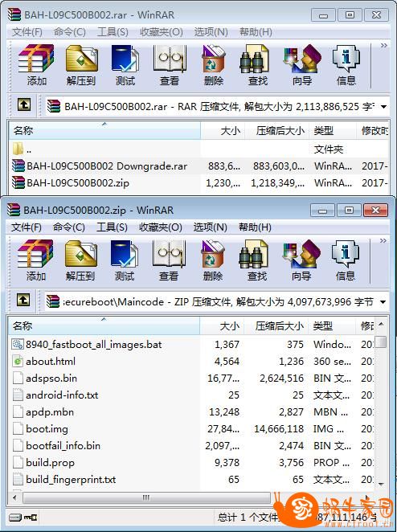Viewport: 397px width, 532px height.
Task: Expand toolbar overflow chevron in the .zip window
Action: click(383, 240)
